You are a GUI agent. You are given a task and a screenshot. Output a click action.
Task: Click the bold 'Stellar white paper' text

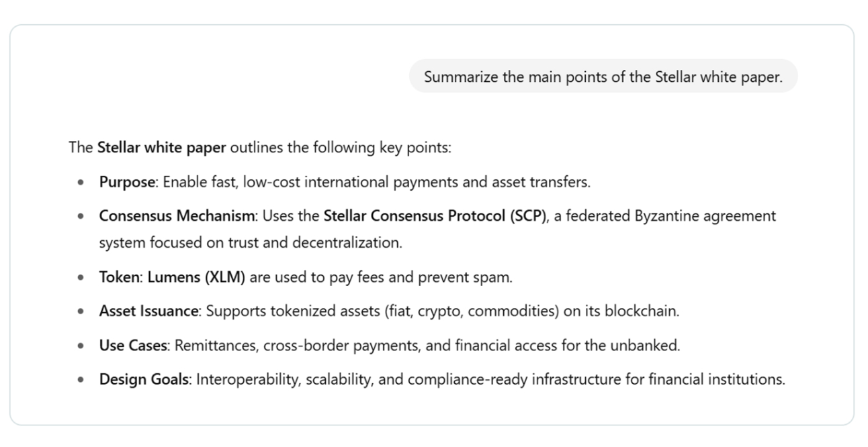[x=161, y=148]
